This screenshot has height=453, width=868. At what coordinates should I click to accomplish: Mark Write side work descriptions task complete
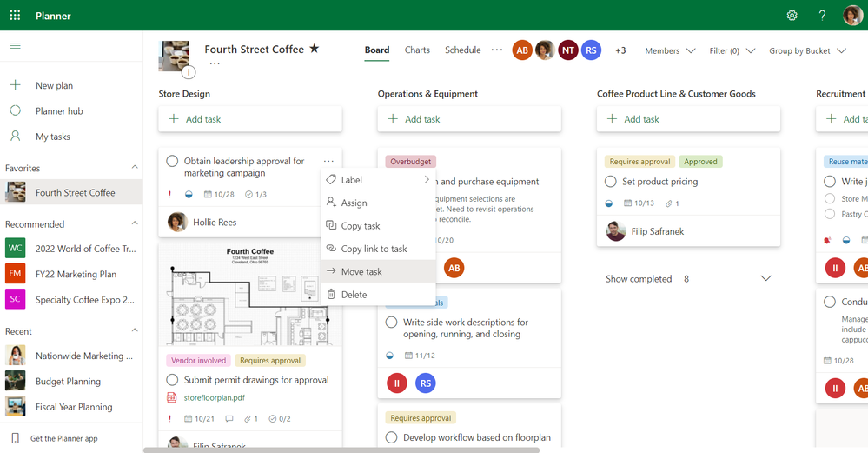391,323
